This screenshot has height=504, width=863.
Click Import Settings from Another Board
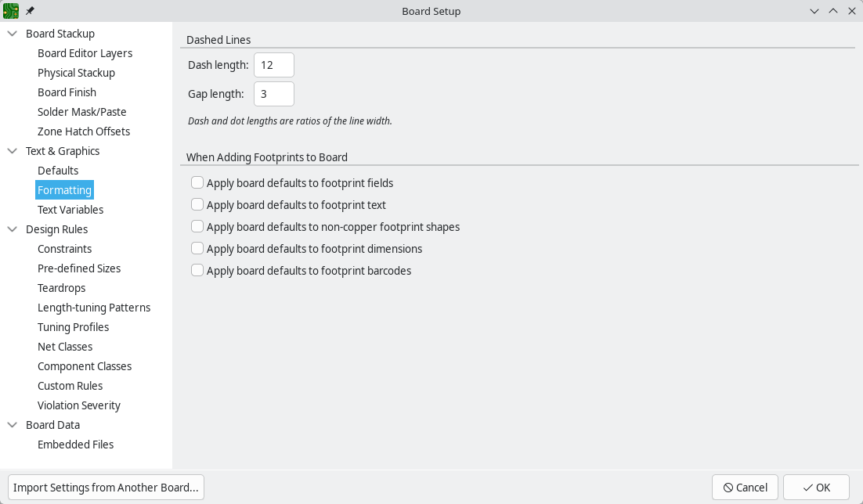click(x=106, y=488)
